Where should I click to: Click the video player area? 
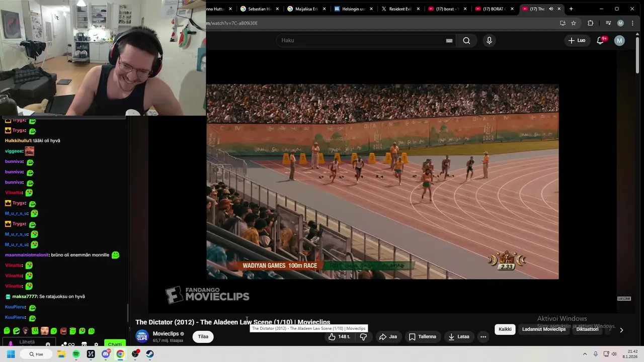pos(382,182)
